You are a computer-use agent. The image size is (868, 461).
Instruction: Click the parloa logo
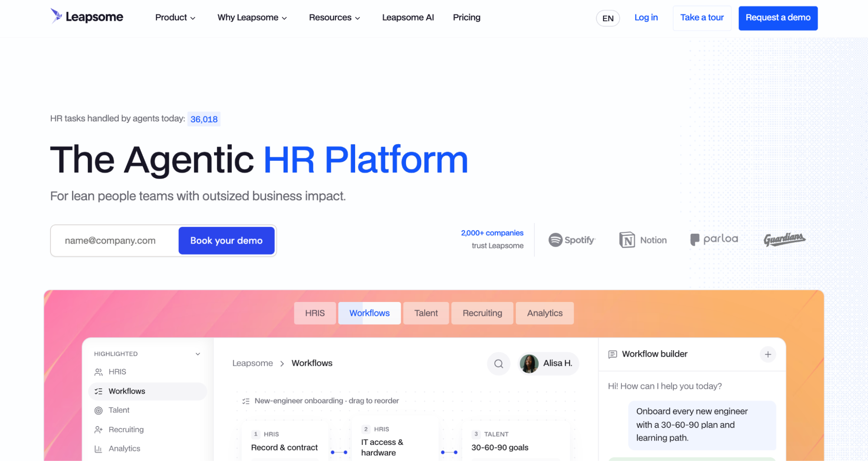pos(714,239)
